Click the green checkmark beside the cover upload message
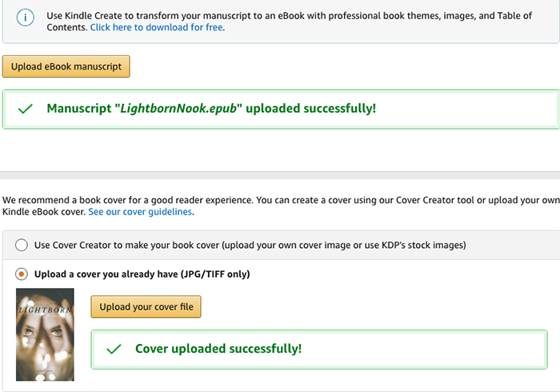Image resolution: width=560 pixels, height=392 pixels. tap(114, 349)
